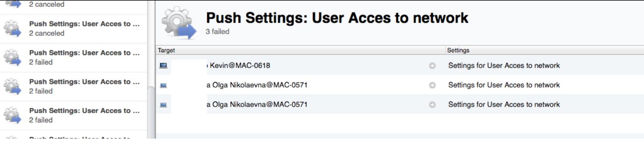Click the gear icon of topmost 2 failed task

click(12, 58)
